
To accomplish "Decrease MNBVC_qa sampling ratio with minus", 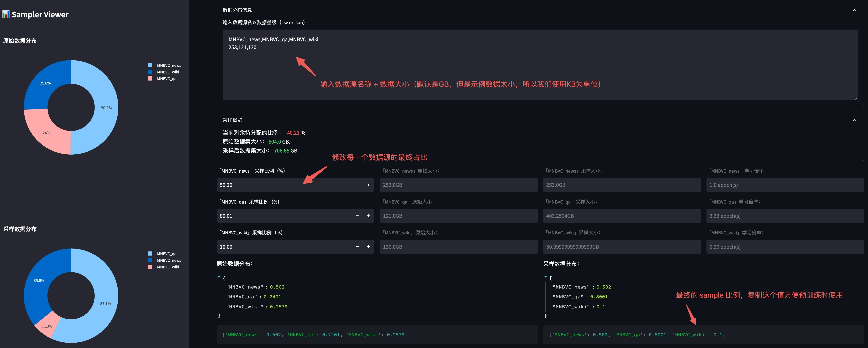I will click(x=357, y=216).
